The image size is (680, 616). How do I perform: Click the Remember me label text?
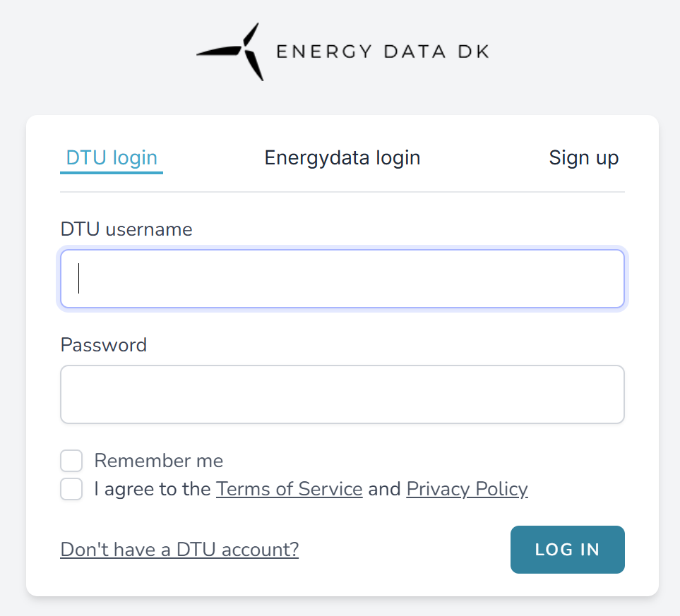[158, 461]
